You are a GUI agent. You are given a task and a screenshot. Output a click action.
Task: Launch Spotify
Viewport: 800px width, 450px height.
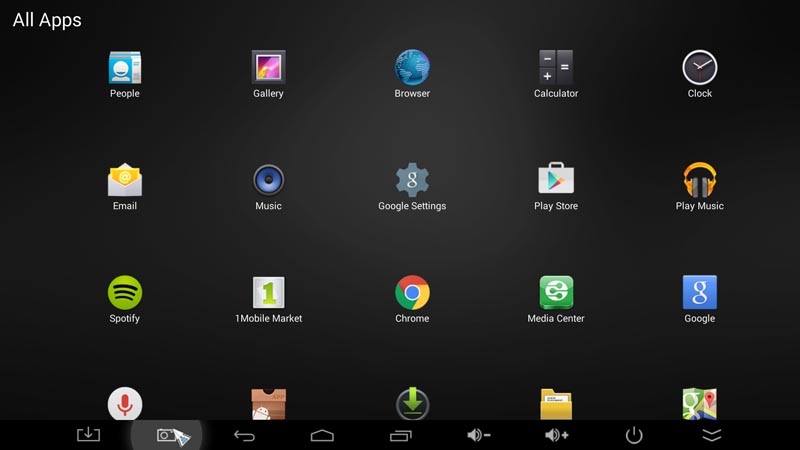click(124, 292)
